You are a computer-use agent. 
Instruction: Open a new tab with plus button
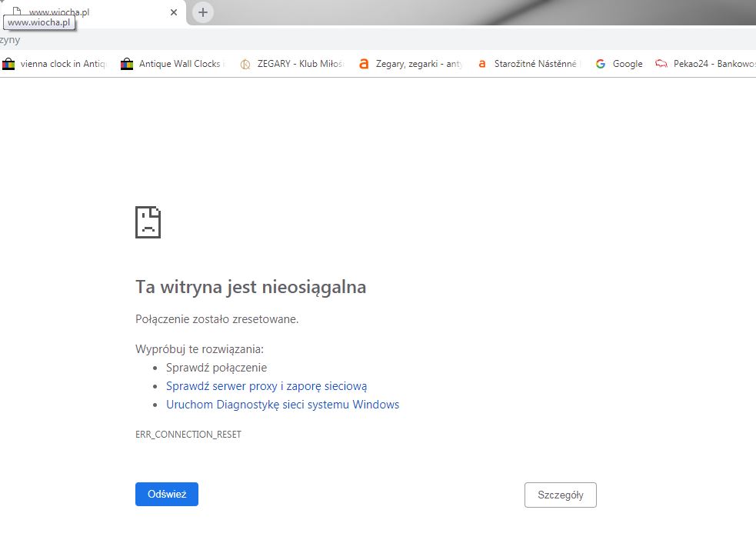click(x=203, y=12)
